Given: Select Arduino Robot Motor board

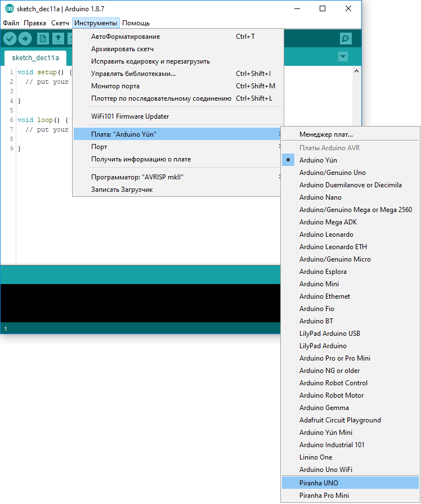Looking at the screenshot, I should point(350,395).
